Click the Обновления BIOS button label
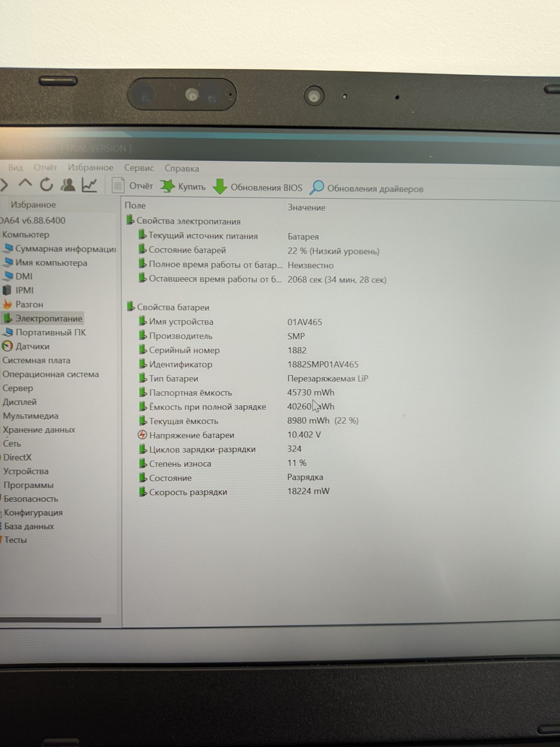Image resolution: width=560 pixels, height=747 pixels. click(266, 187)
